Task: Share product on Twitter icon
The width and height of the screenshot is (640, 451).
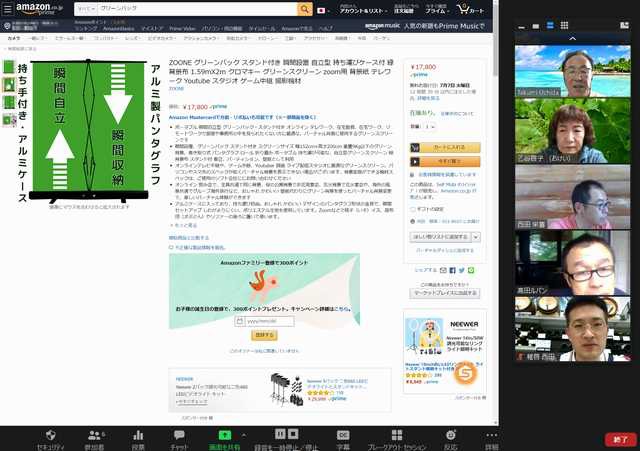Action: (x=462, y=270)
